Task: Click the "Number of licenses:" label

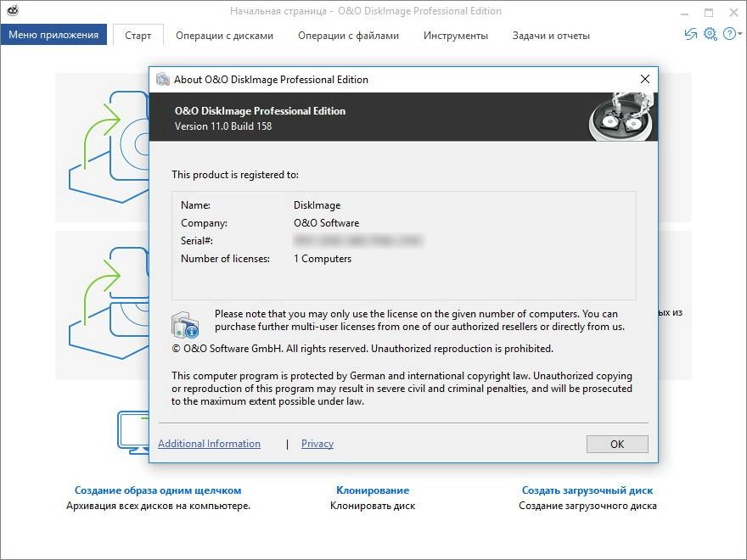Action: [225, 259]
